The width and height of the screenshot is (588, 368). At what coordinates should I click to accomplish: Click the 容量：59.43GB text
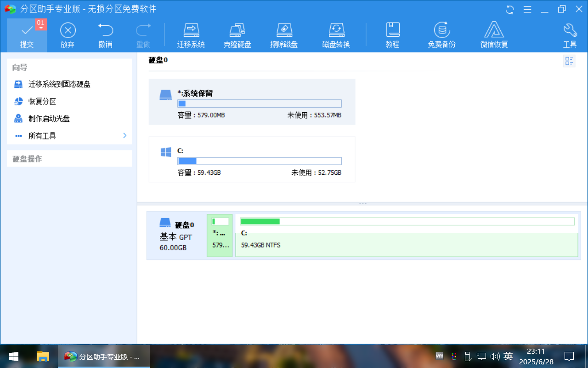click(199, 172)
